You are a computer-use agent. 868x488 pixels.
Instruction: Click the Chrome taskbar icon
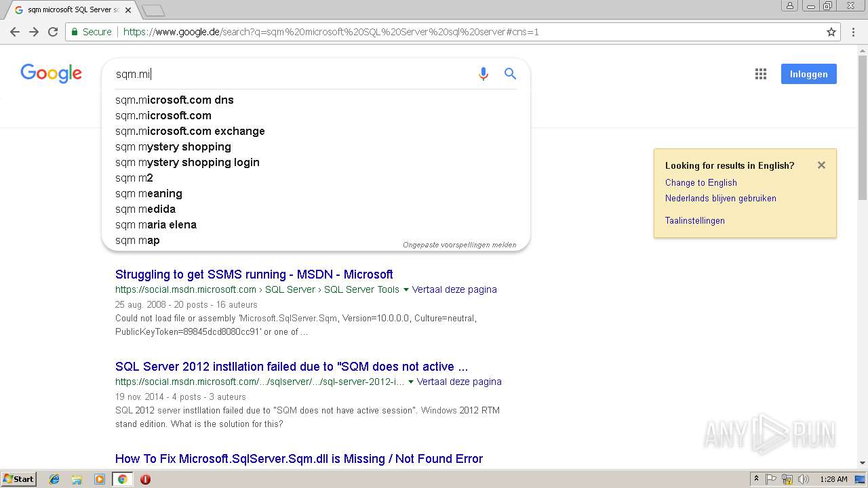(x=122, y=479)
